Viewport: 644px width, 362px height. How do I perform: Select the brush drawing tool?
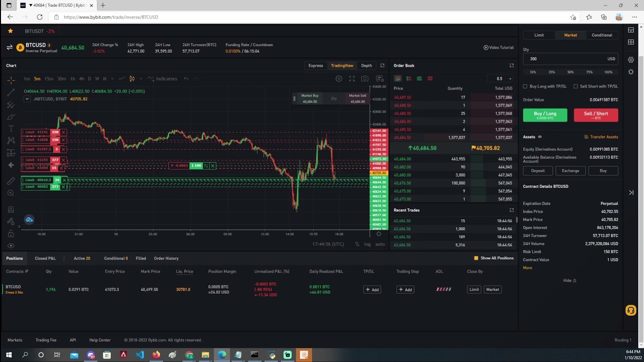11,117
